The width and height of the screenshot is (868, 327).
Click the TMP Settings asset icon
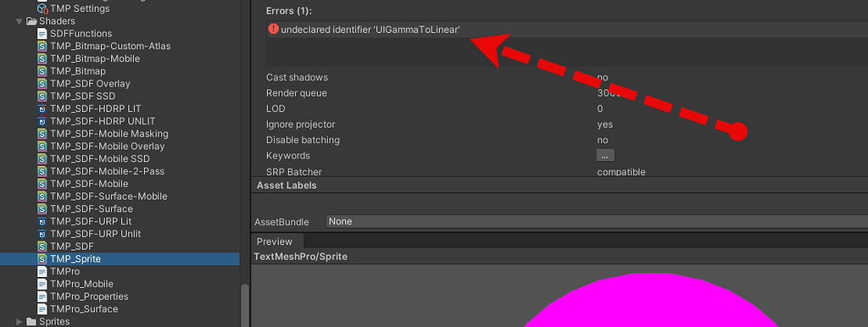[42, 8]
